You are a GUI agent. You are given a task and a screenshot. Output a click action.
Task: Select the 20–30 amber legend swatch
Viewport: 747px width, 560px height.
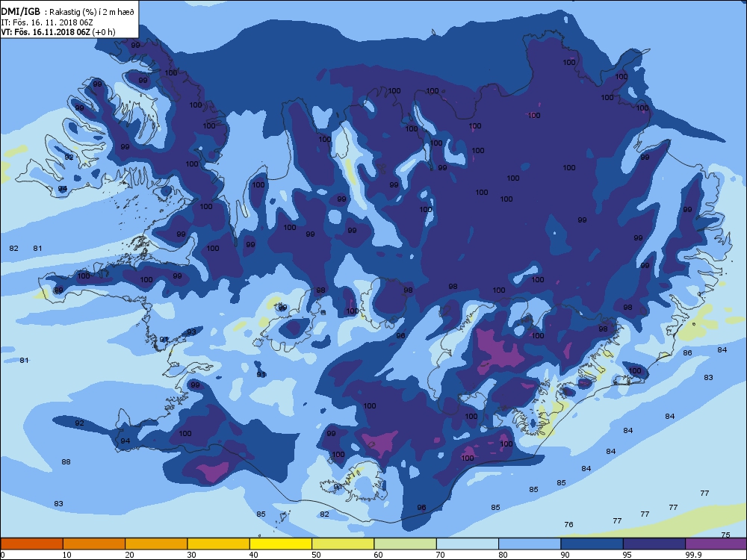156,544
